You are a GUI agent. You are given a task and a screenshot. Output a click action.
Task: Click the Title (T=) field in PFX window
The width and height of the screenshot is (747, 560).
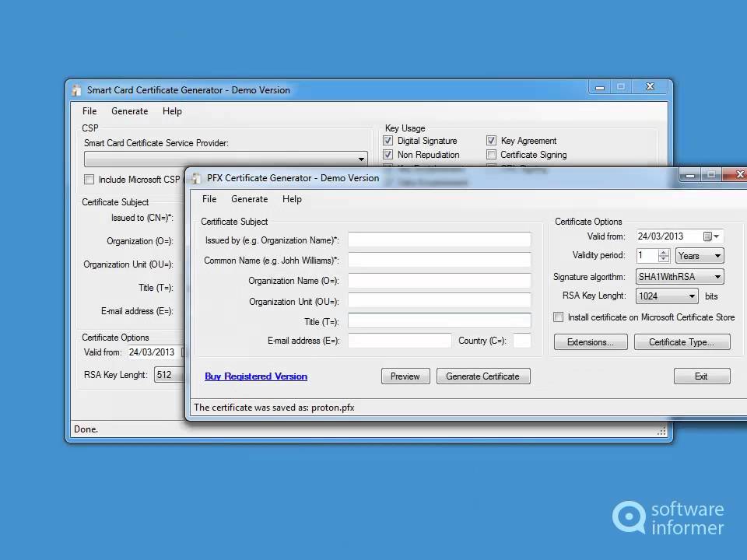tap(439, 321)
